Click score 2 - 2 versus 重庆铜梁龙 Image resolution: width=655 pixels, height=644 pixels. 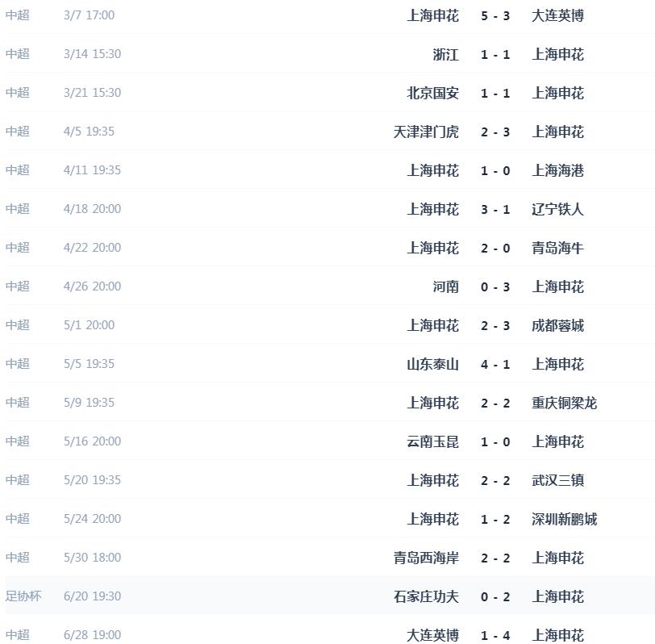(x=495, y=404)
